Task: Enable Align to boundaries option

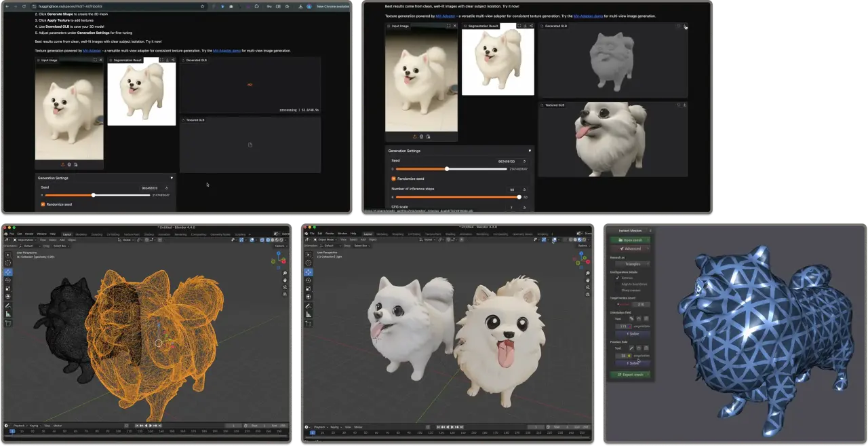Action: point(618,284)
